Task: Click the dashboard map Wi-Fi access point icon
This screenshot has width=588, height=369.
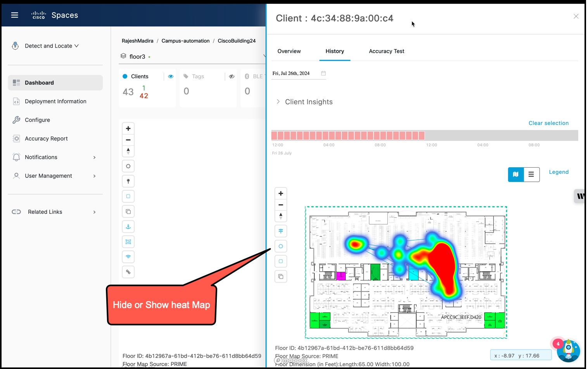Action: click(128, 257)
